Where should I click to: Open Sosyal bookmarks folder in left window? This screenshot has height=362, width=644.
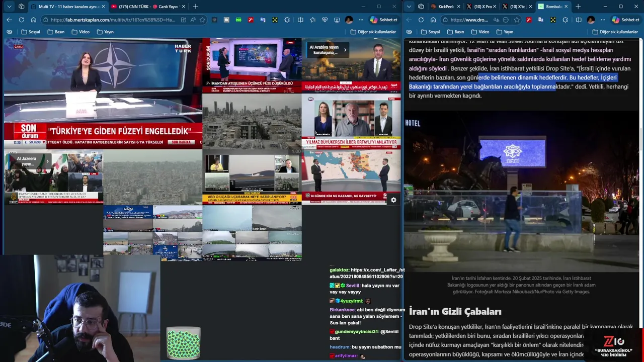[31, 32]
